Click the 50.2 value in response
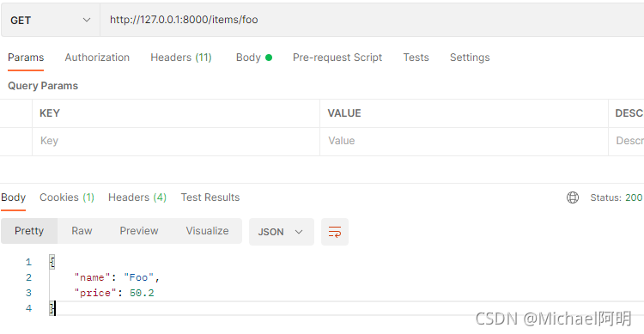 [x=142, y=293]
